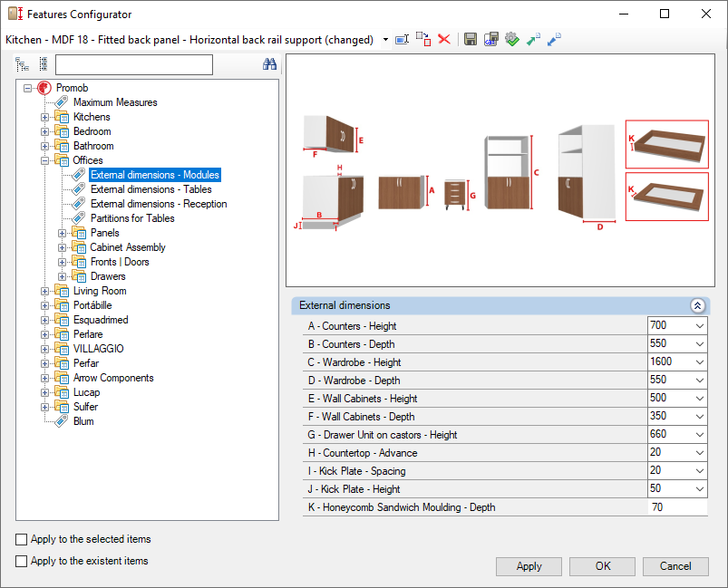Enable Apply to the selected items checkbox

(22, 539)
